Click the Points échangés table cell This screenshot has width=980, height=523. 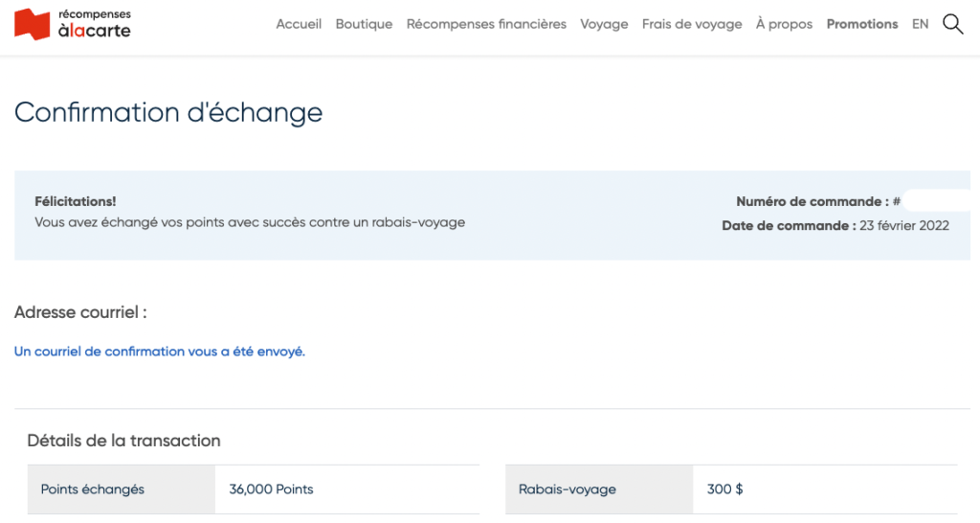point(93,489)
